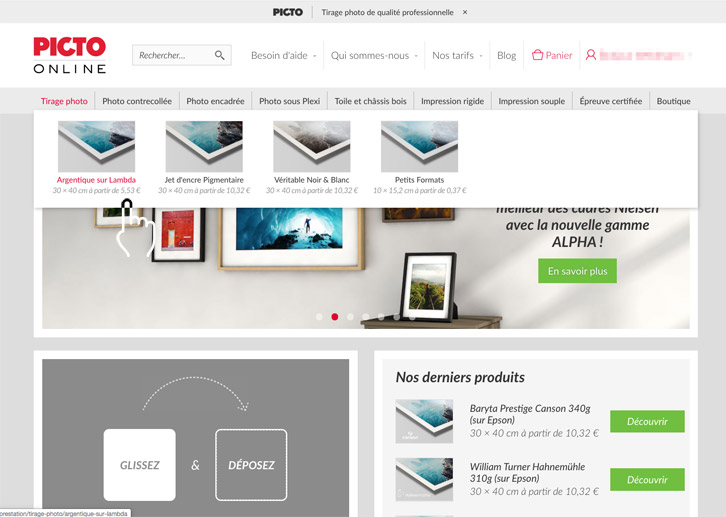Expand the Besoin d'aide dropdown
Image resolution: width=726 pixels, height=517 pixels.
coord(283,55)
